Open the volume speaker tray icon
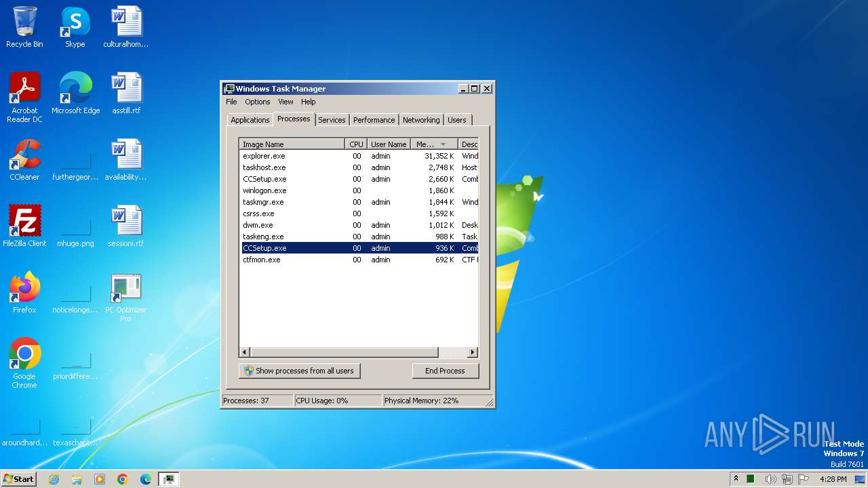 tap(771, 479)
